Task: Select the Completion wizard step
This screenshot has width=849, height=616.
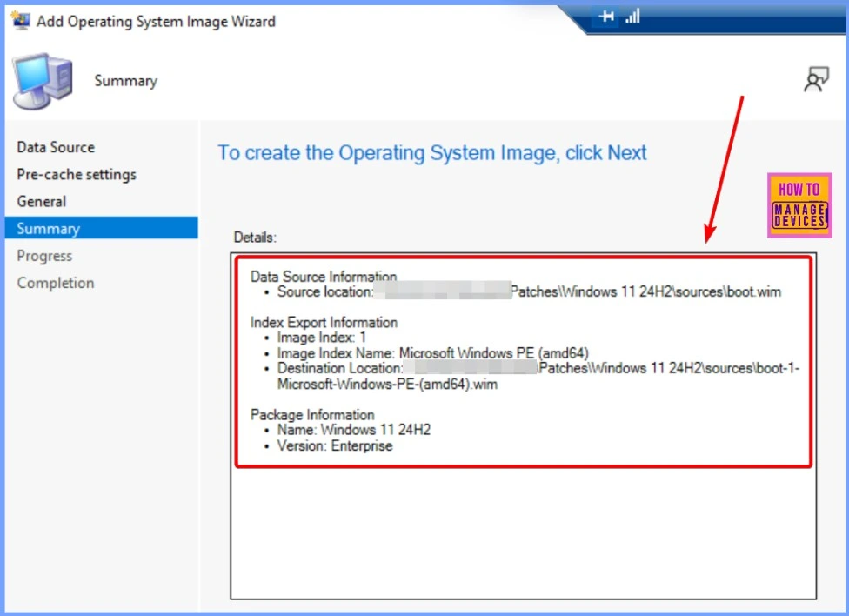Action: [56, 283]
